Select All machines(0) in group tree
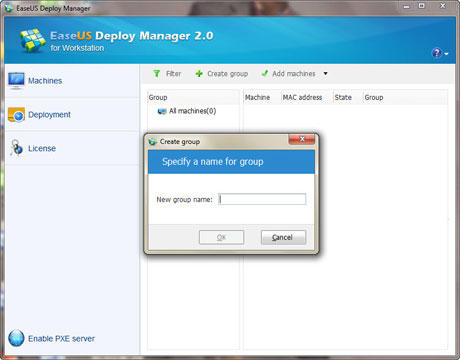Screen dimensions: 460x360 pos(192,111)
